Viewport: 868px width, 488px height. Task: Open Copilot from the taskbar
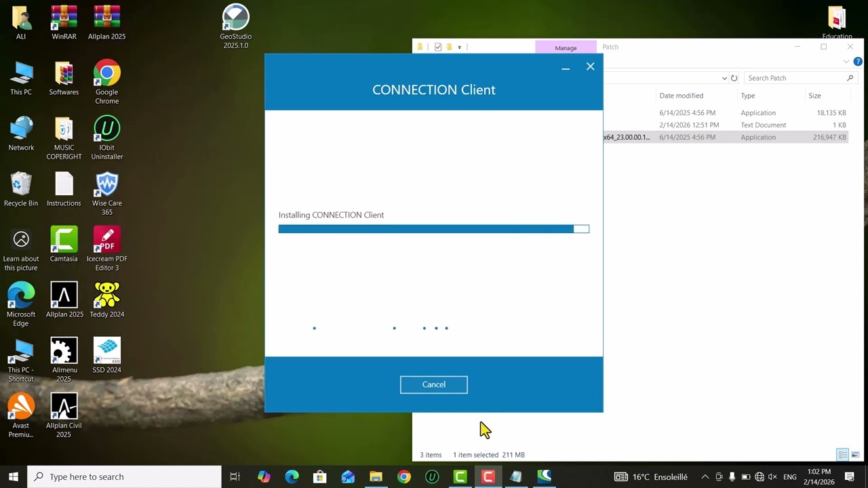264,476
